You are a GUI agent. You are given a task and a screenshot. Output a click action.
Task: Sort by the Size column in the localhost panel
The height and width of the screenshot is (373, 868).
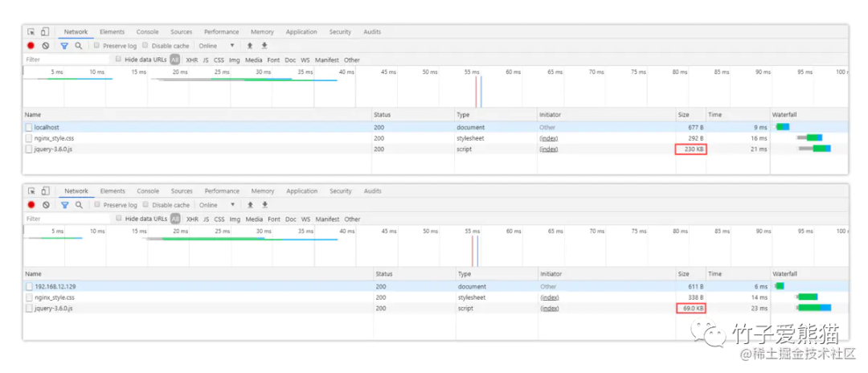(x=691, y=115)
